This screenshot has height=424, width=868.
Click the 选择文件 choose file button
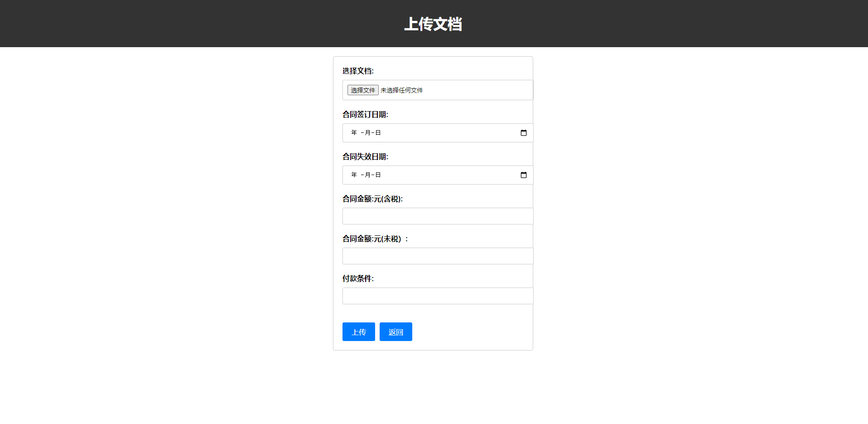tap(363, 90)
